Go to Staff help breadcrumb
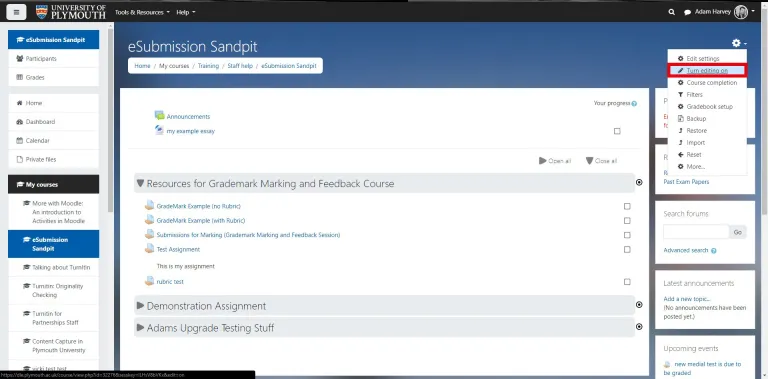 (x=240, y=66)
